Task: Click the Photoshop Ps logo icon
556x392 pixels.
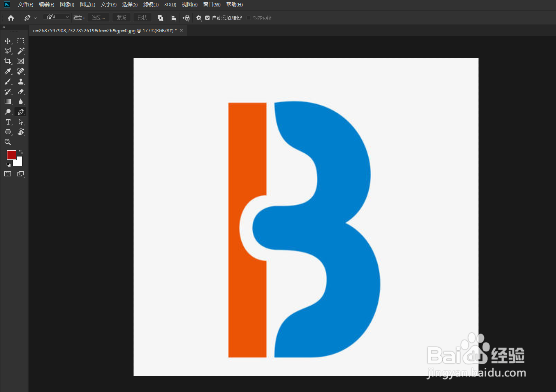Action: pos(7,5)
